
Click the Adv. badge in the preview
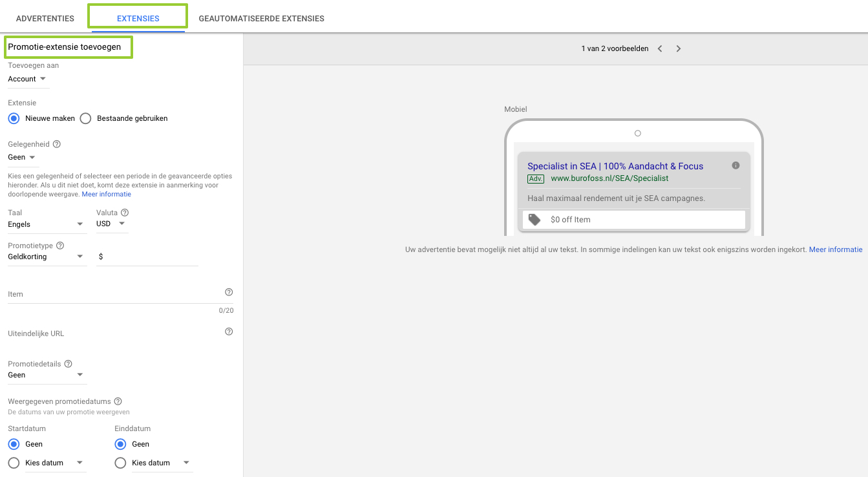(536, 179)
